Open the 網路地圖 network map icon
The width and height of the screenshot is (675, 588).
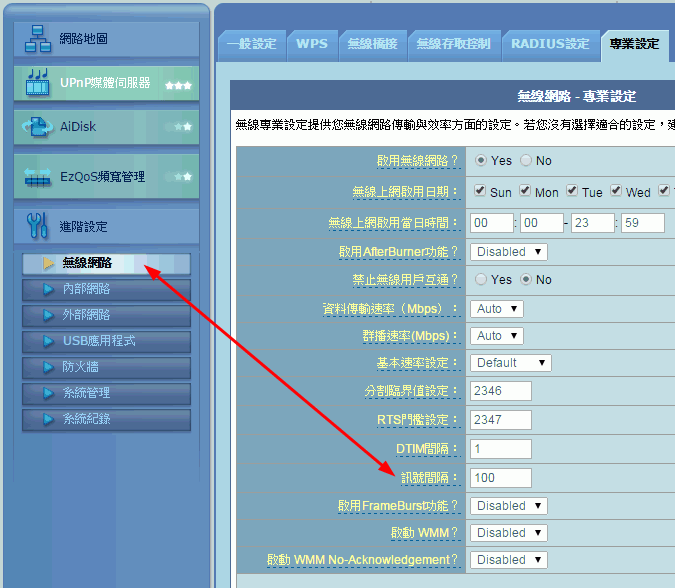37,39
